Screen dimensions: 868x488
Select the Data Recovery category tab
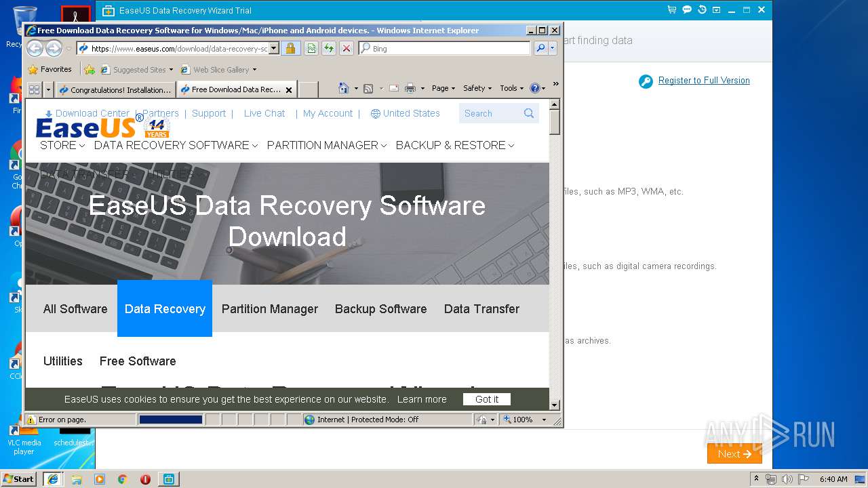click(165, 308)
